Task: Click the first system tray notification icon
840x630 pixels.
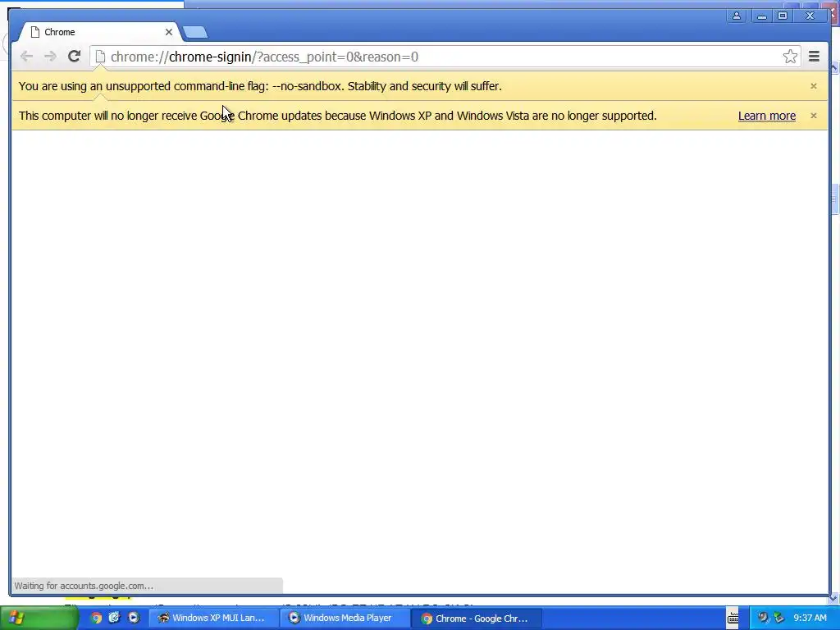Action: 763,618
